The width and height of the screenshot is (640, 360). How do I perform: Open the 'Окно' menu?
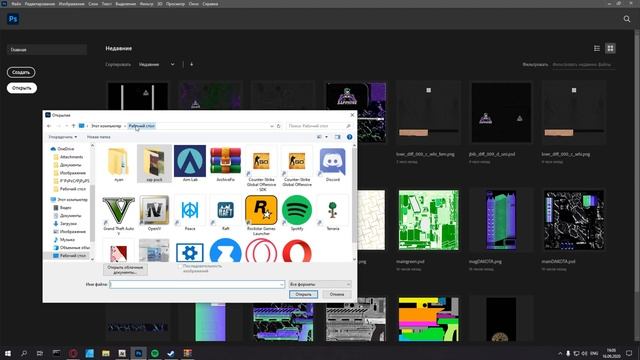193,4
